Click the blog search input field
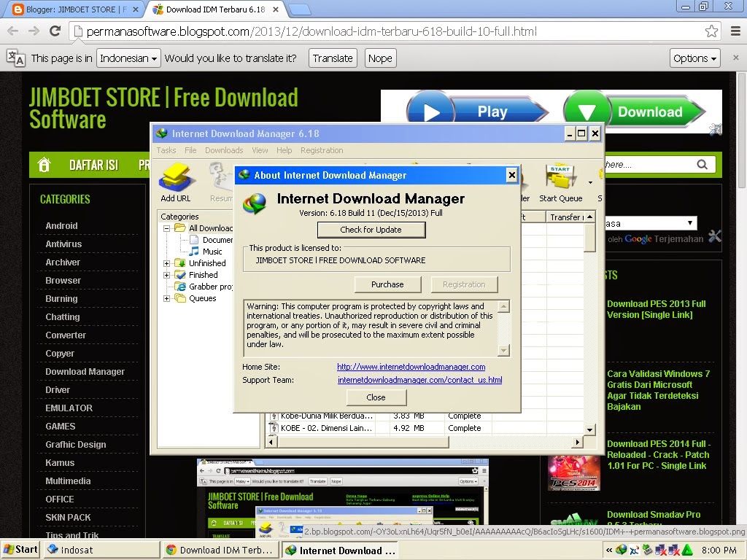The height and width of the screenshot is (560, 747). [x=648, y=165]
